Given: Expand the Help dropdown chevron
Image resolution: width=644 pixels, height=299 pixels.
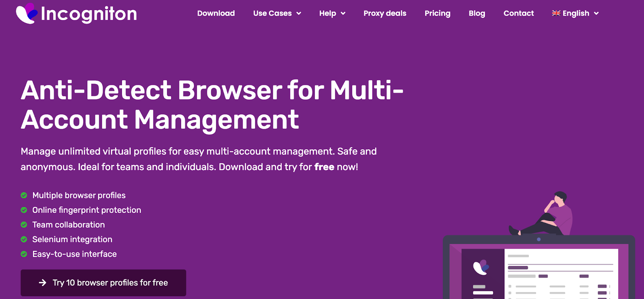Looking at the screenshot, I should 343,14.
